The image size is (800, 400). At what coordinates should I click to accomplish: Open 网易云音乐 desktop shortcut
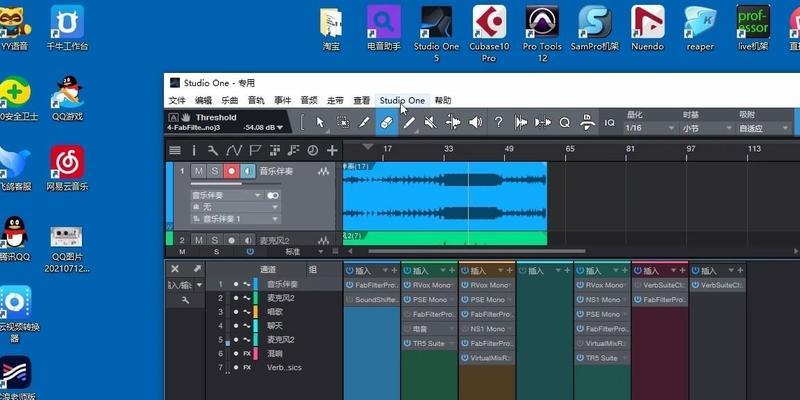click(67, 168)
